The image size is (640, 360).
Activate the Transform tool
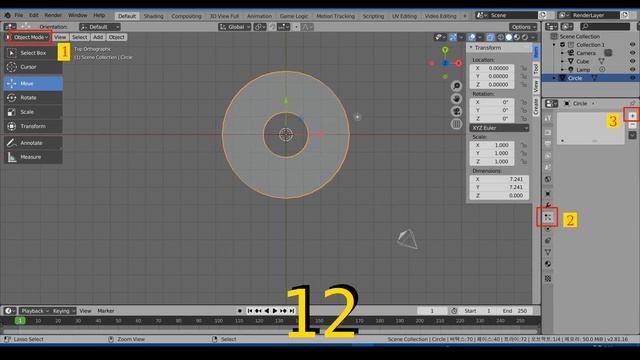pos(33,126)
